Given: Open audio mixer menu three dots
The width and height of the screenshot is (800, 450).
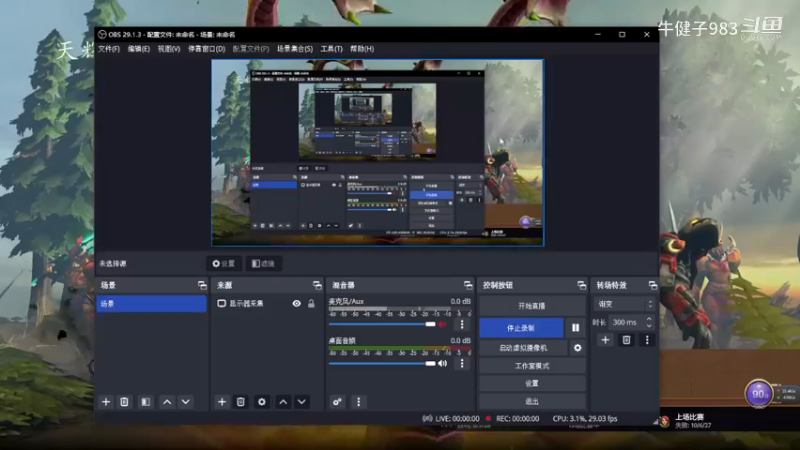Looking at the screenshot, I should pos(358,402).
